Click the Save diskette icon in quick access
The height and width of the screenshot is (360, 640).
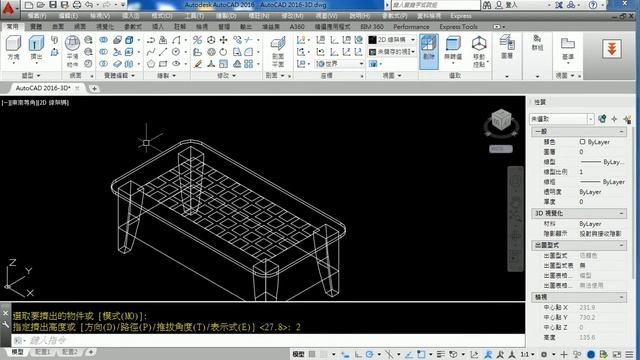pyautogui.click(x=53, y=5)
